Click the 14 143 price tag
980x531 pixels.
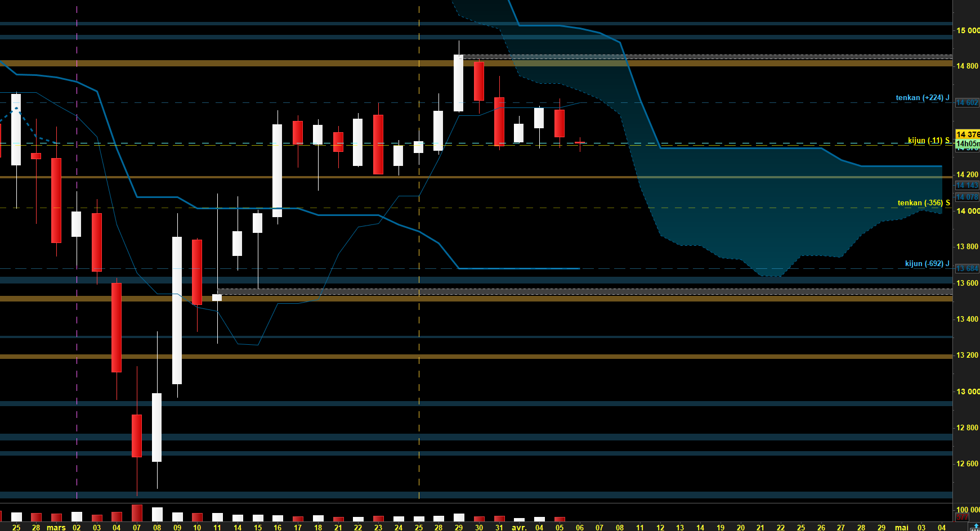(968, 186)
